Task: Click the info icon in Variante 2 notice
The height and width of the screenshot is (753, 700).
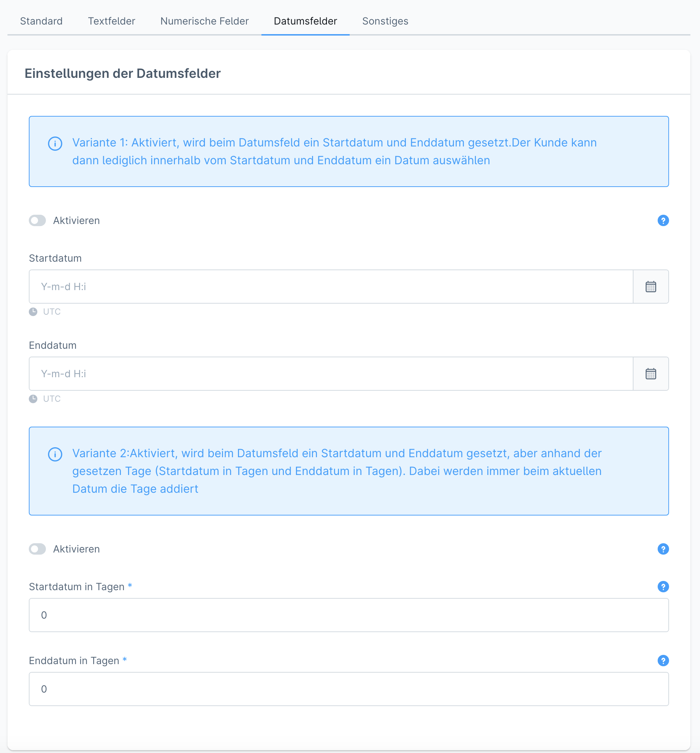Action: (55, 454)
